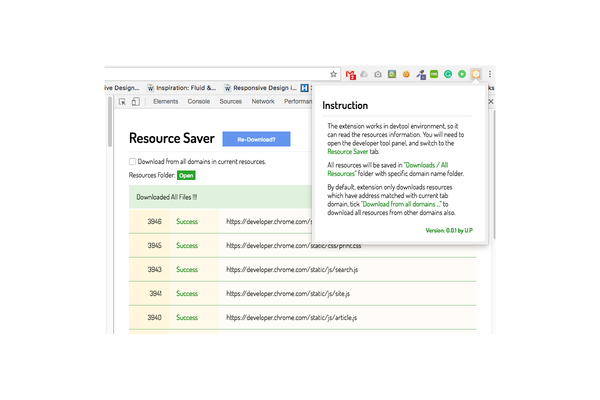The height and width of the screenshot is (400, 600).
Task: Click the green Open folder button
Action: coord(186,175)
